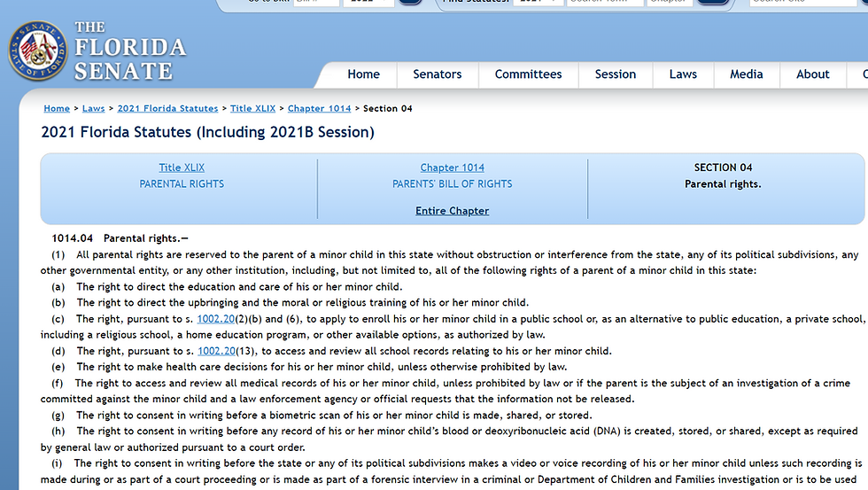Click paragraph (1) starting 'All parental rights are reserved'
868x490 pixels.
click(x=450, y=262)
